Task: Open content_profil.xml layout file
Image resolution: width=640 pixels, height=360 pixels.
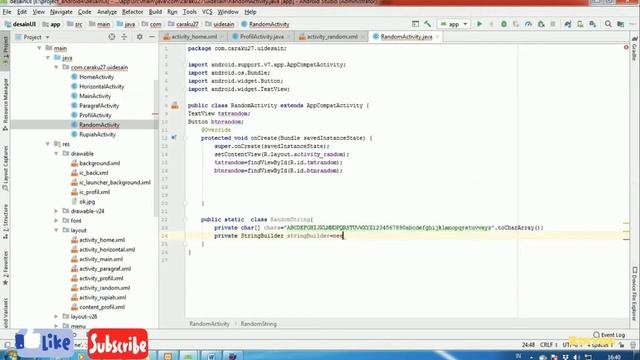Action: (x=102, y=307)
